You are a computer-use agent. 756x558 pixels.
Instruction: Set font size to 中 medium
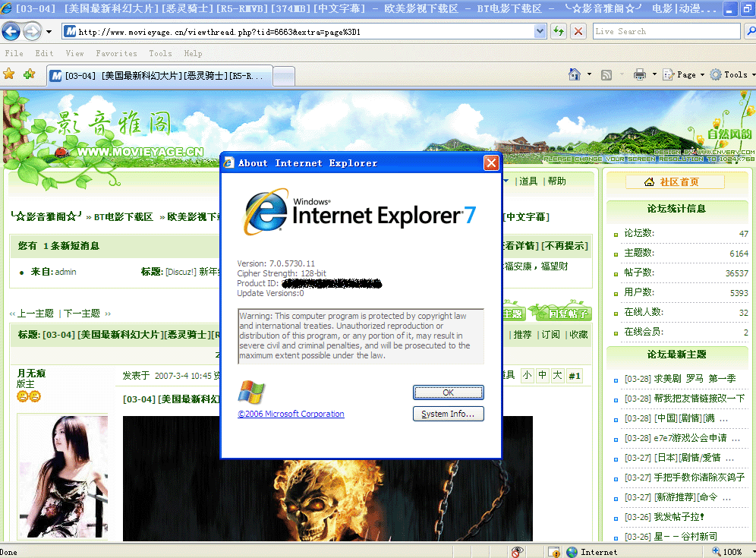click(x=543, y=375)
